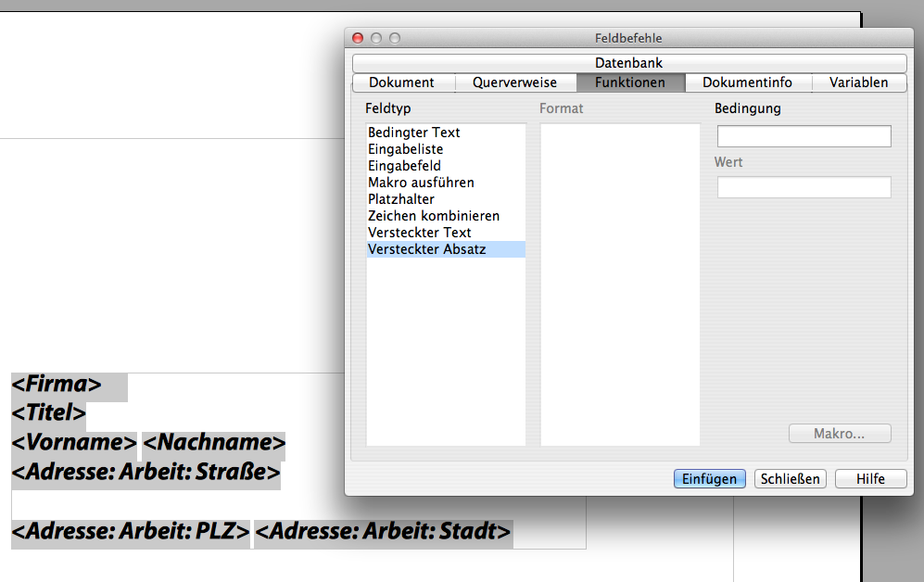Image resolution: width=924 pixels, height=582 pixels.
Task: Click the <Adresse: Arbeit: PLZ> field
Action: [131, 531]
